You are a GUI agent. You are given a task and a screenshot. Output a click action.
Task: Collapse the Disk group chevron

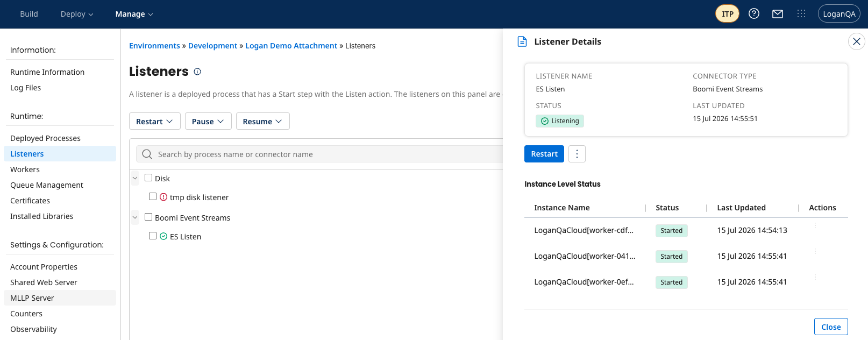pyautogui.click(x=135, y=178)
